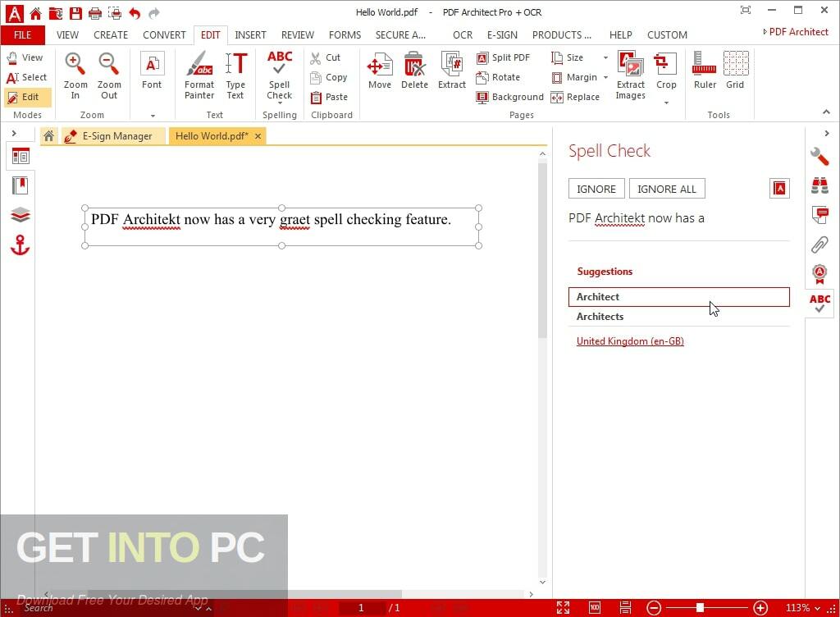
Task: Open the comments panel on right sidebar
Action: (x=819, y=215)
